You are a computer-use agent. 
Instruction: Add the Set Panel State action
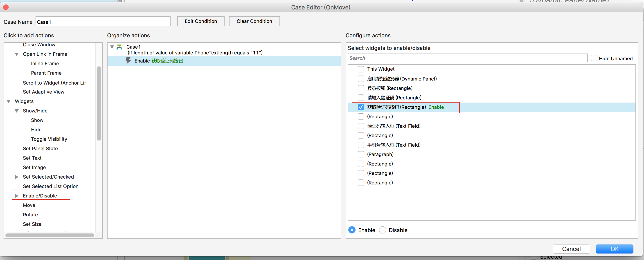(40, 148)
